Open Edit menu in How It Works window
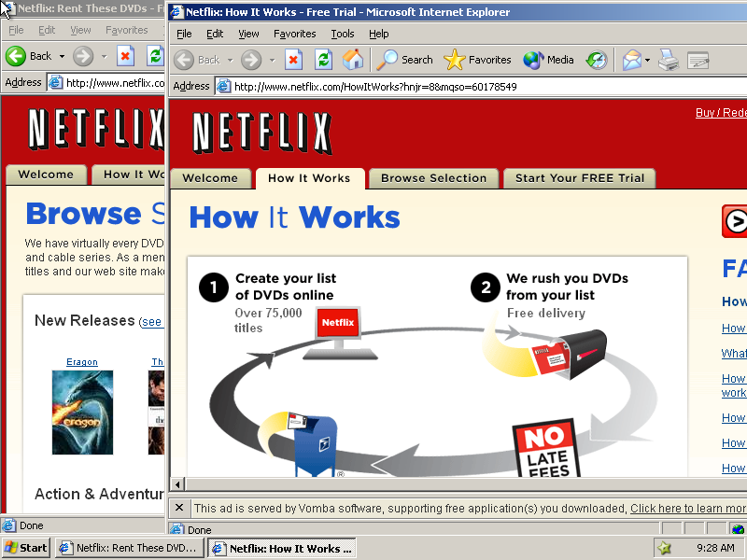Screen dimensions: 747x560 215,34
